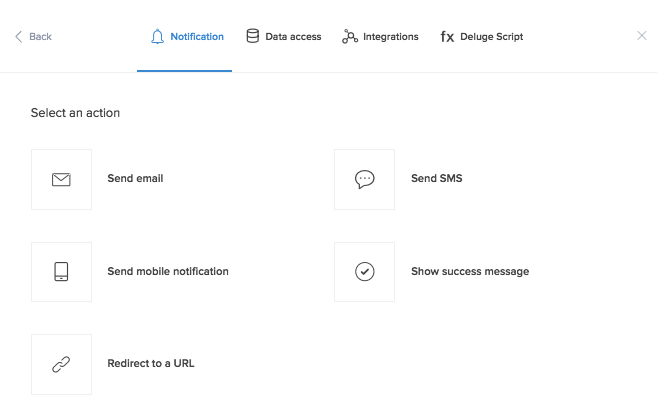Viewport: 657px width, 404px height.
Task: Click the checkmark circle success message icon
Action: pos(364,272)
